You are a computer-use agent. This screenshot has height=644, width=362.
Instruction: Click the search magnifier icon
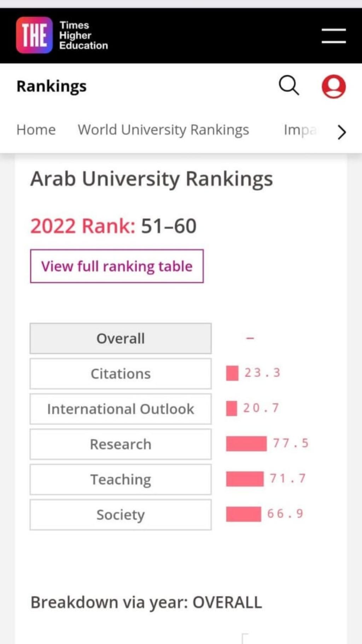point(289,86)
